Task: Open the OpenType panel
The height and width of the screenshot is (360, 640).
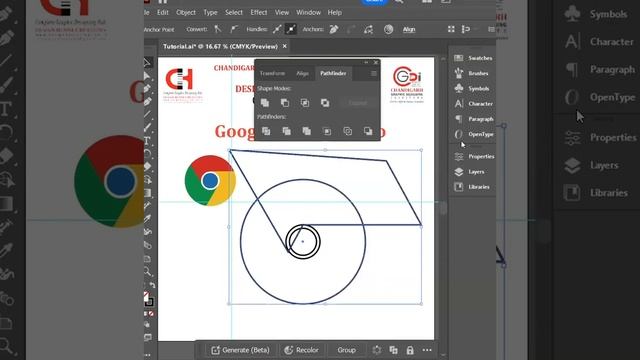Action: point(473,134)
